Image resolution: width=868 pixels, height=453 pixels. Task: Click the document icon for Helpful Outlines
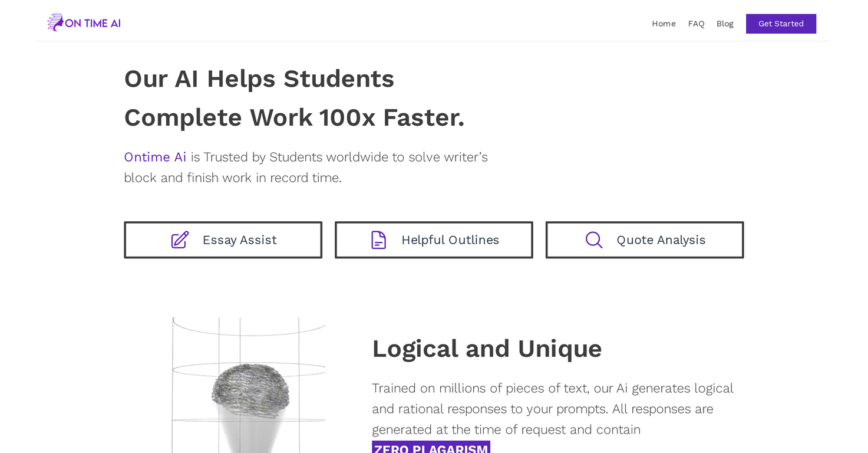coord(378,239)
